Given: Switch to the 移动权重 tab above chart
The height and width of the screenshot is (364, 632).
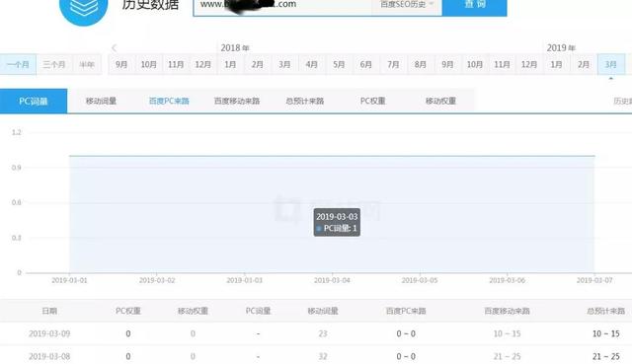Looking at the screenshot, I should pos(440,101).
